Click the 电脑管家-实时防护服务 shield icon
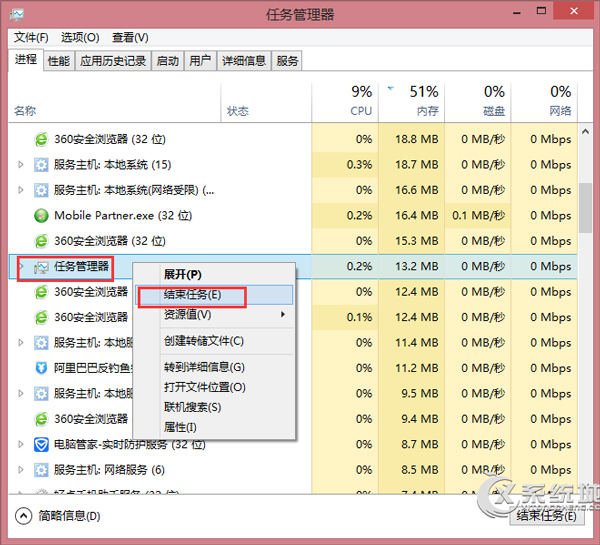 [41, 445]
